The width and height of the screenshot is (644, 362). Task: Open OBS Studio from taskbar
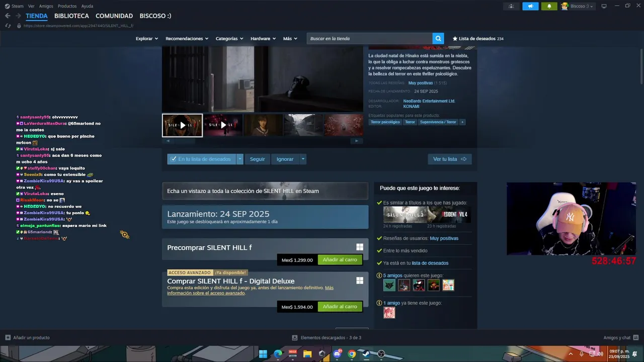point(381,354)
